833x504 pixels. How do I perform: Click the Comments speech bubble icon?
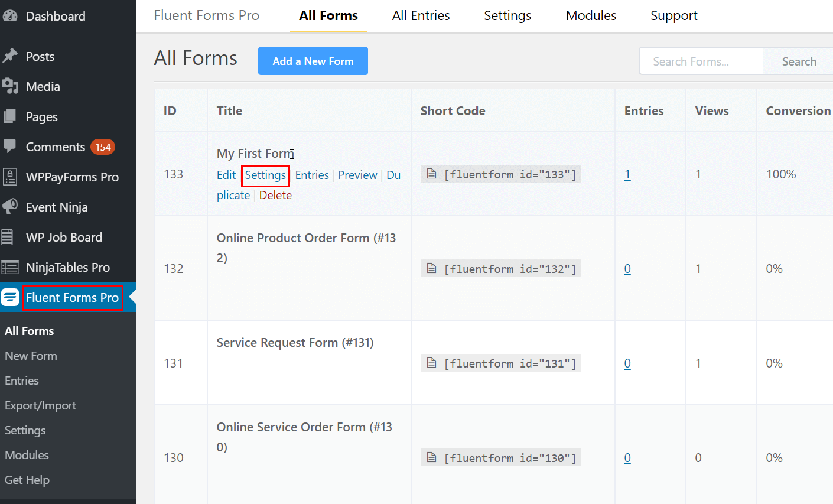(11, 147)
